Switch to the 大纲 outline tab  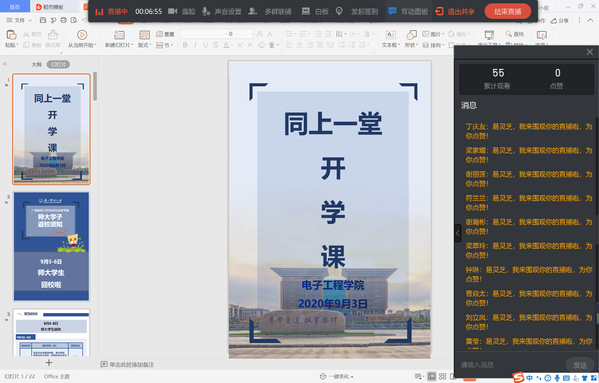(x=36, y=65)
